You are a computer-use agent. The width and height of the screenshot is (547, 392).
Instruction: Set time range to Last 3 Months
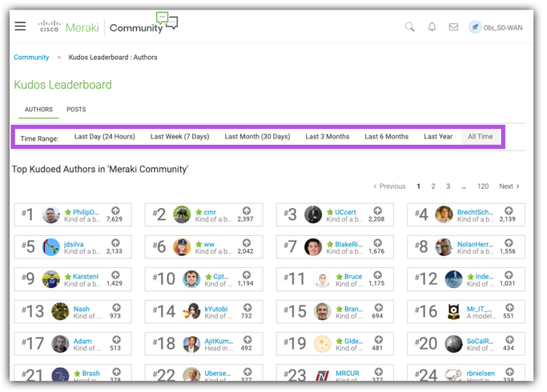(327, 137)
